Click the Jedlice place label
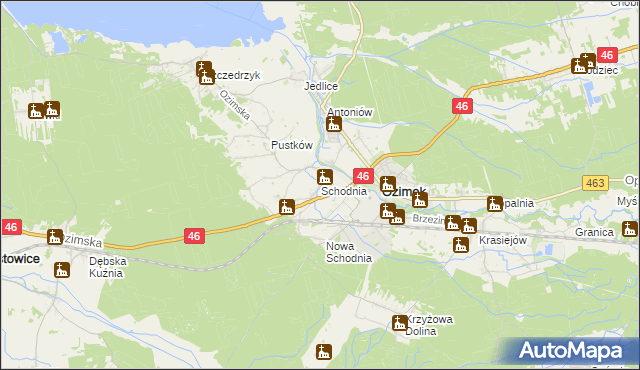This screenshot has width=640, height=370. click(x=321, y=86)
